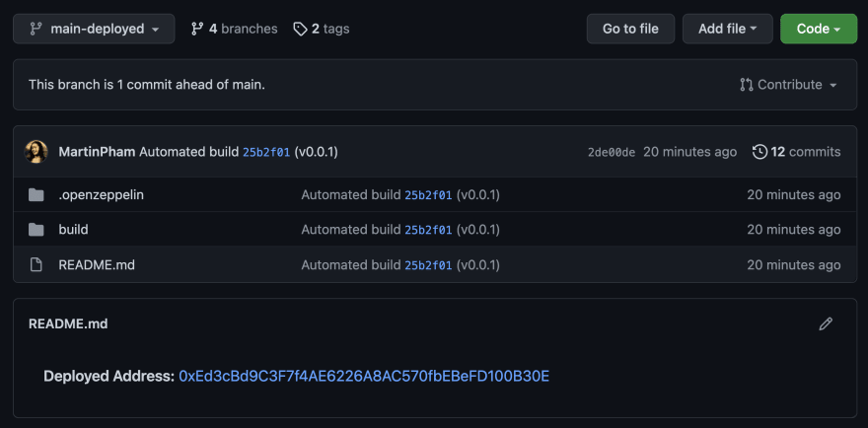Click MartinPham's avatar image
Screen dimensions: 868x428
coord(36,152)
